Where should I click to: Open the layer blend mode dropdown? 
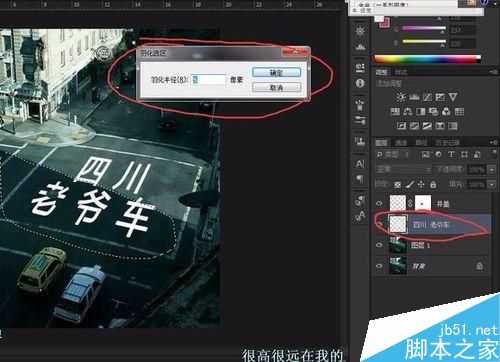click(404, 170)
